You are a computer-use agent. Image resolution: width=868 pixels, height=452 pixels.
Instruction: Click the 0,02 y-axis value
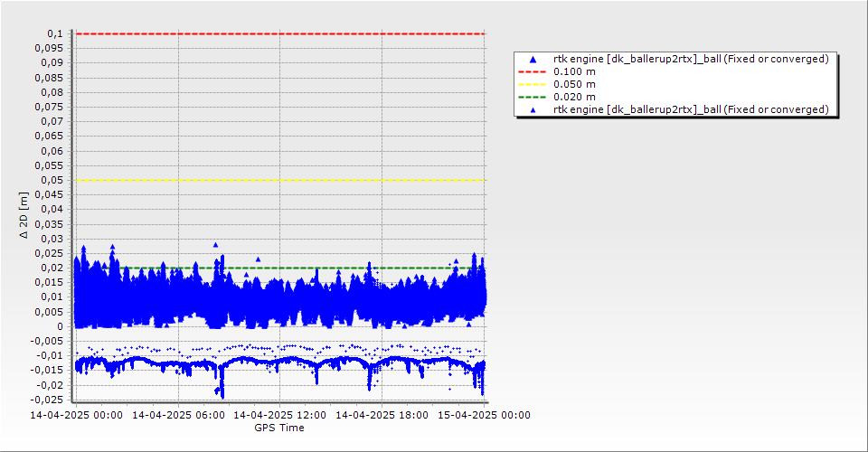click(52, 268)
